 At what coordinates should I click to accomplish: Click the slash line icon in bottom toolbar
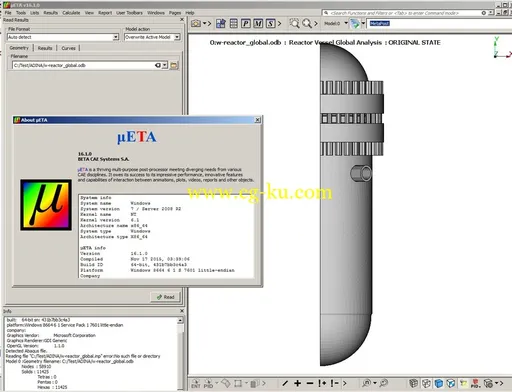pos(285,383)
